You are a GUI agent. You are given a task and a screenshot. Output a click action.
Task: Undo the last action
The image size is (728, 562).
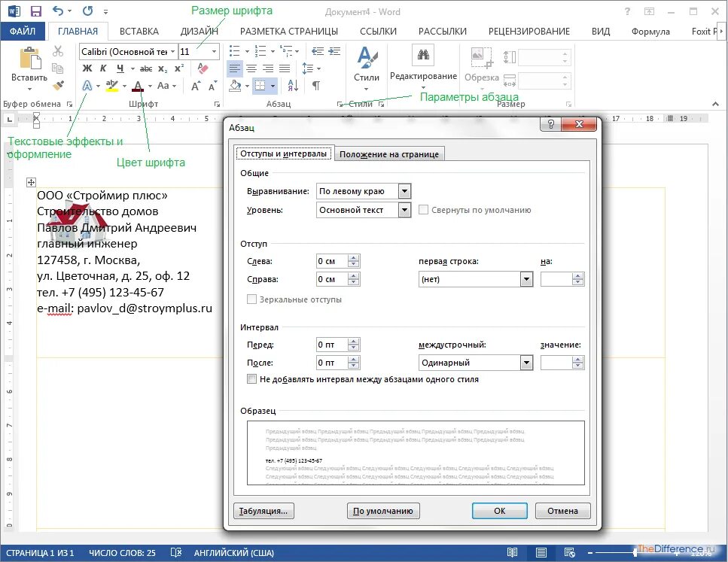click(x=57, y=11)
